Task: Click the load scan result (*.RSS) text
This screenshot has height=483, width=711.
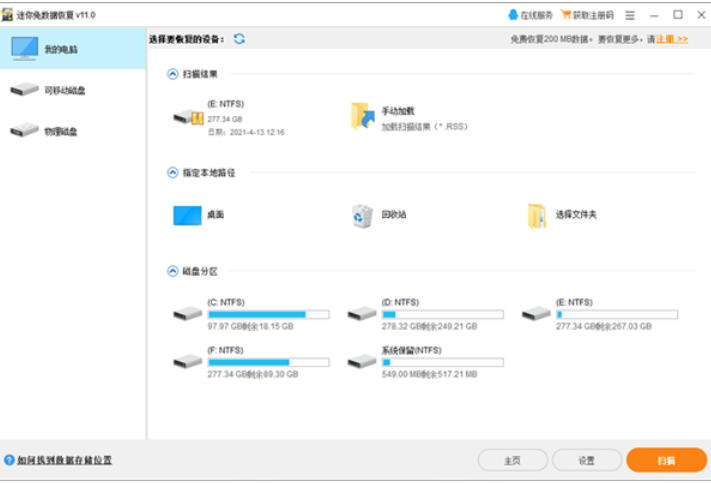Action: [x=424, y=127]
